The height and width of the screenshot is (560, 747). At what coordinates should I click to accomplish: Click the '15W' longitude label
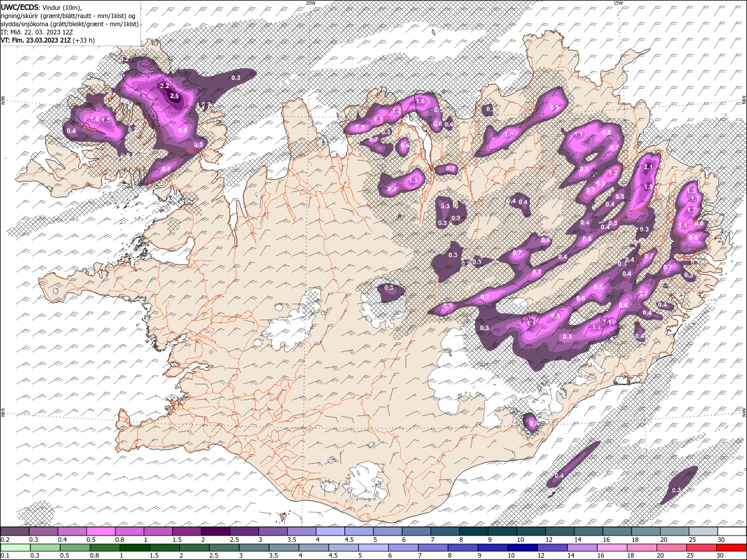coord(618,3)
